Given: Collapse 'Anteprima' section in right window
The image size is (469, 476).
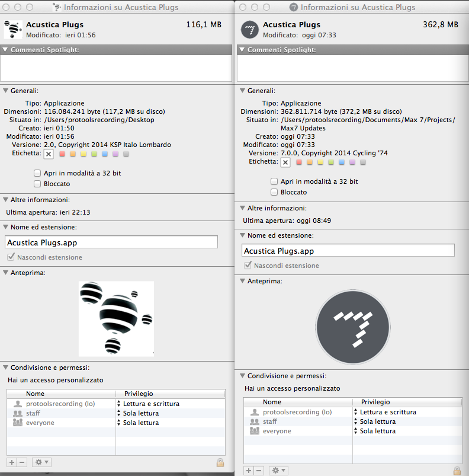Looking at the screenshot, I should 242,281.
